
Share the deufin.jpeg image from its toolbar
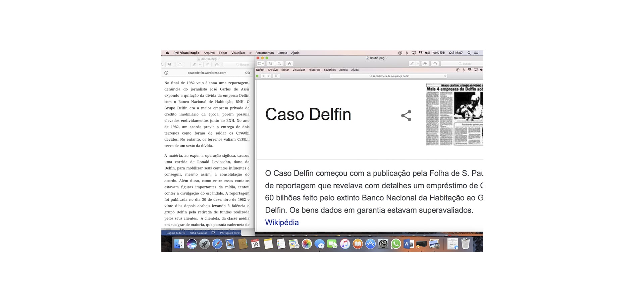[x=180, y=64]
